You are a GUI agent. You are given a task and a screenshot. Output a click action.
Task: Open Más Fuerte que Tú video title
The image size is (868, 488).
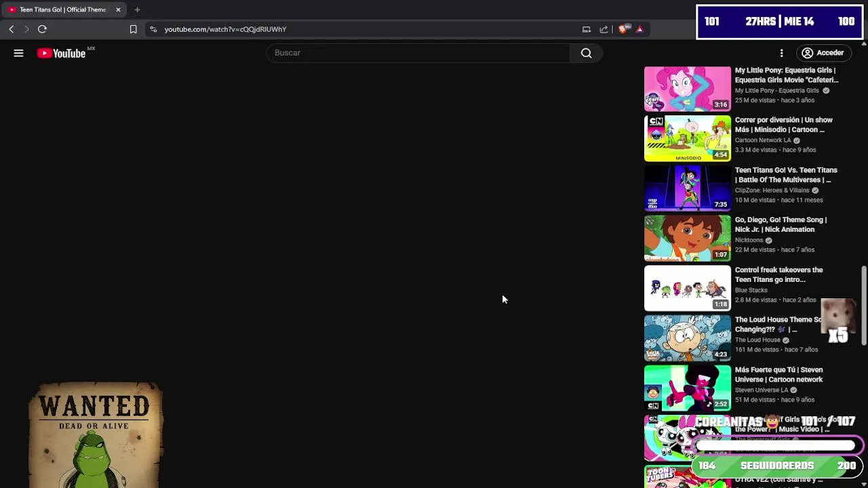tap(778, 374)
